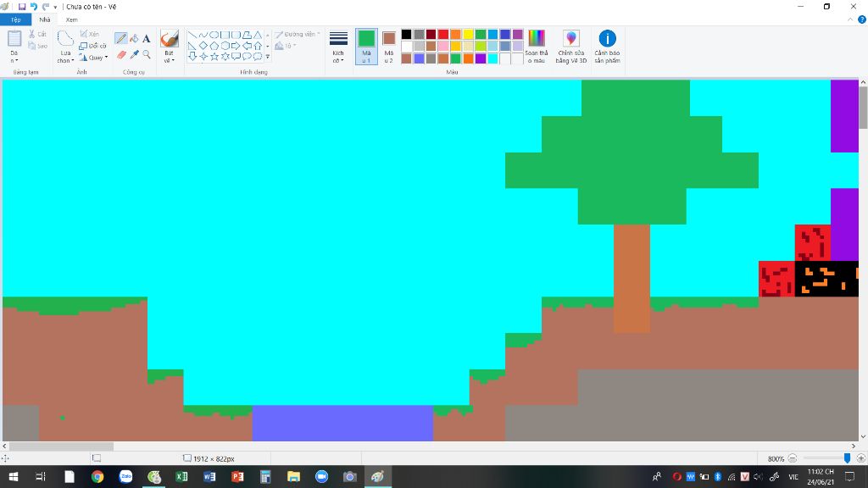Click Cảnh báo sản phẩm info button
The image size is (868, 488).
(607, 47)
